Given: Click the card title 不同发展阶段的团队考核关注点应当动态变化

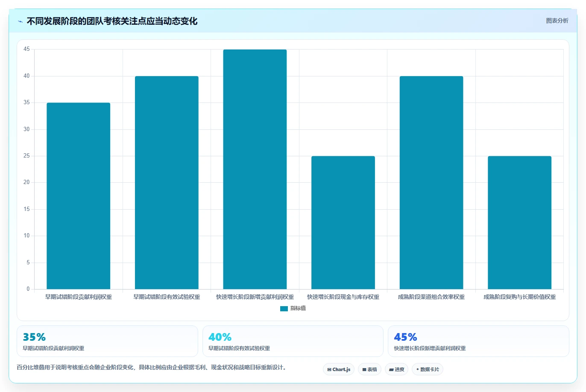Looking at the screenshot, I should click(x=112, y=21).
